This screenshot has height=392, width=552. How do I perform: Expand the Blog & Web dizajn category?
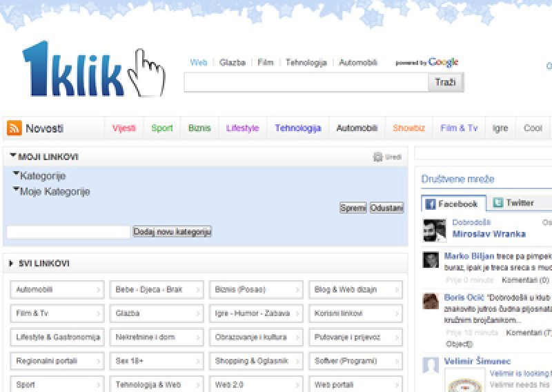355,289
